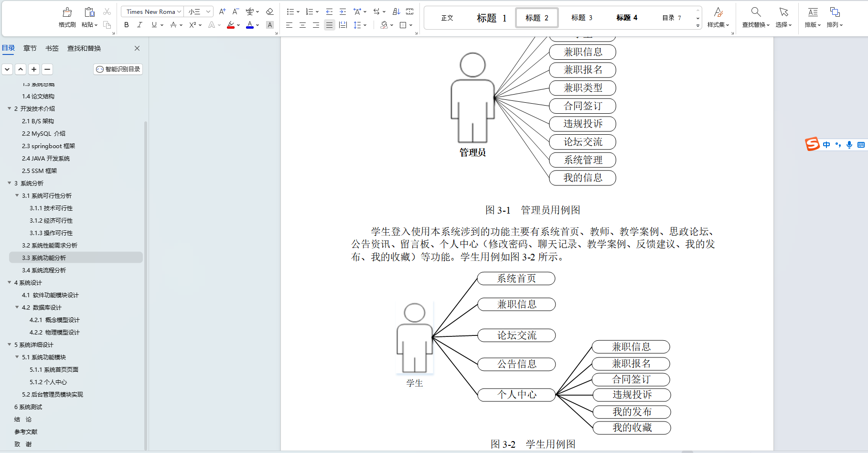Apply the 正文 style
Screen dimensions: 868x453
coord(447,18)
